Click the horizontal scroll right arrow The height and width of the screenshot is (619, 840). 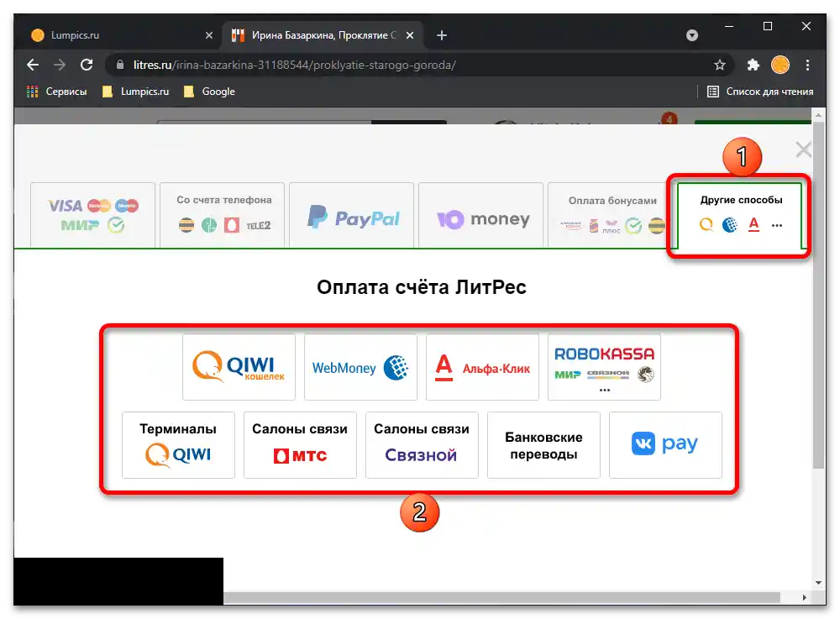(804, 597)
